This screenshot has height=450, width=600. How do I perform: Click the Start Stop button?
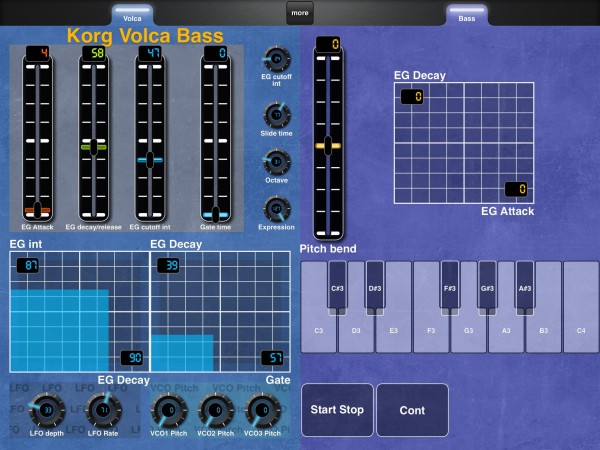pyautogui.click(x=337, y=410)
